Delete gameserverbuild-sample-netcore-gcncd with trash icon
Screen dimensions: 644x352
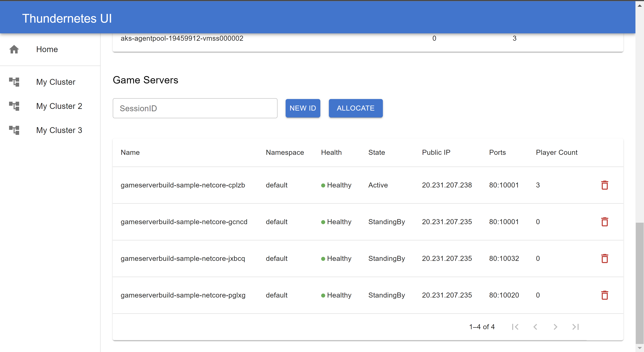coord(604,222)
